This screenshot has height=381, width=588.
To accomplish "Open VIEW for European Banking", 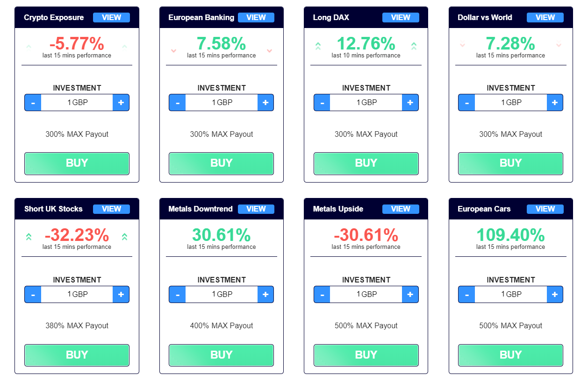I will (256, 17).
